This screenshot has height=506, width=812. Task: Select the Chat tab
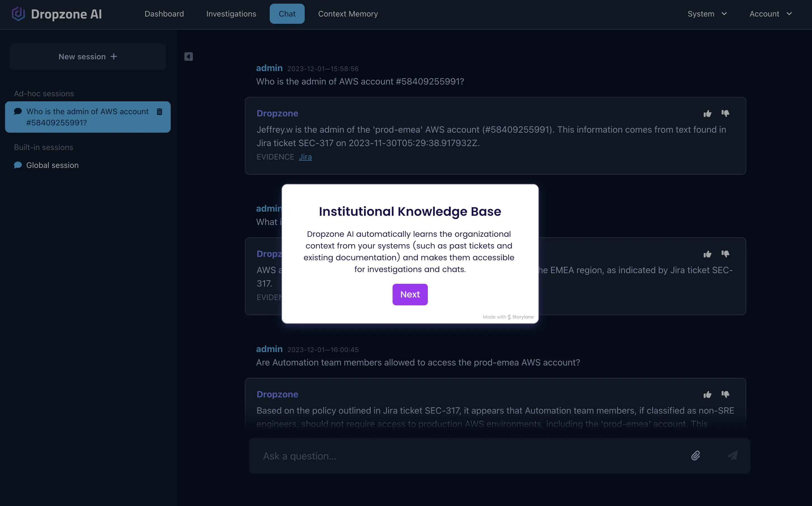click(x=287, y=14)
